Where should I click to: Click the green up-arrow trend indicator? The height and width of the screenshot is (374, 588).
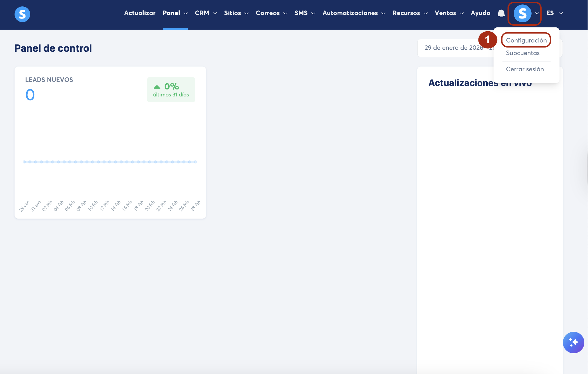157,87
